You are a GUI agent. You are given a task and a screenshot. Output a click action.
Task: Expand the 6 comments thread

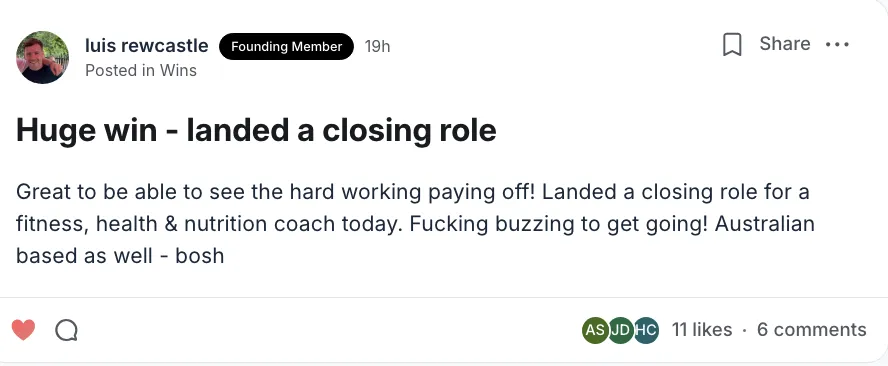pyautogui.click(x=812, y=330)
